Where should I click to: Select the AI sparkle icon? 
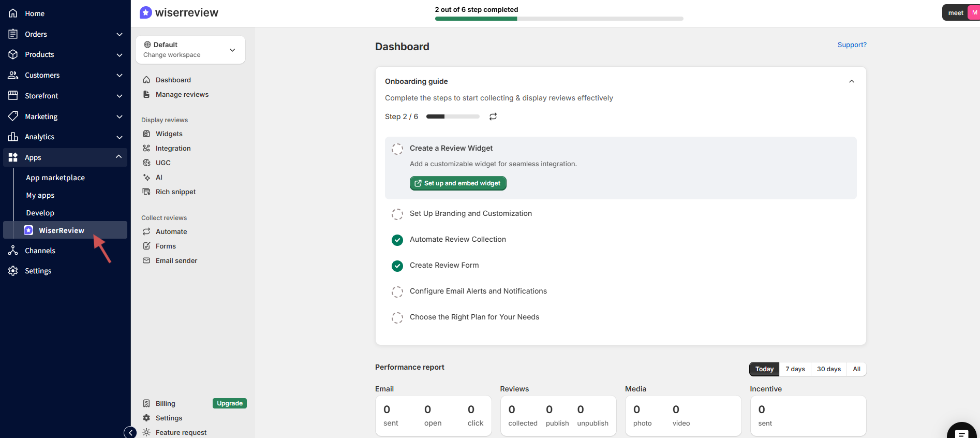coord(146,177)
